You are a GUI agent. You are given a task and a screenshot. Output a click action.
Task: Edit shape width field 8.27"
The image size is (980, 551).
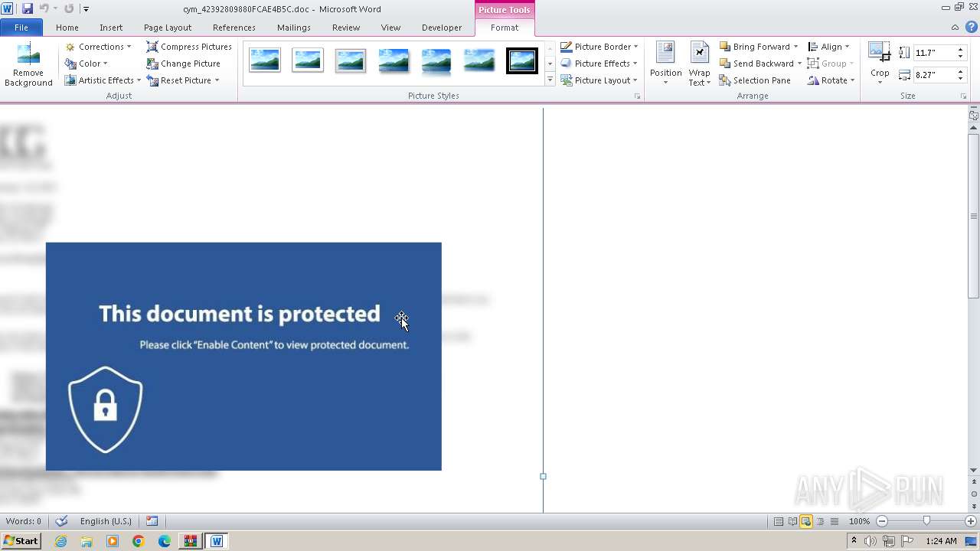(x=934, y=75)
